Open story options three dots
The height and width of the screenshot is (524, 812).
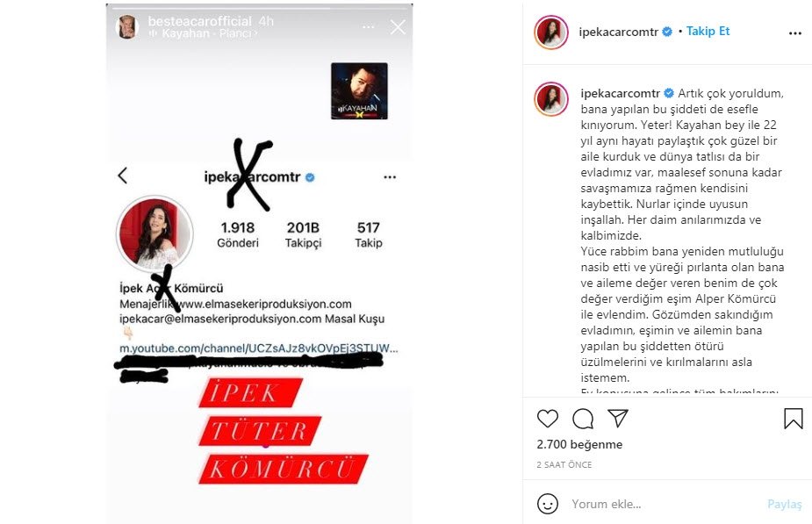point(368,27)
